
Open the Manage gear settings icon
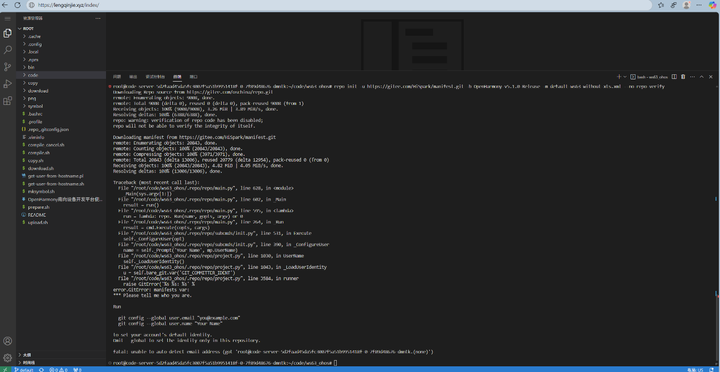[7, 358]
